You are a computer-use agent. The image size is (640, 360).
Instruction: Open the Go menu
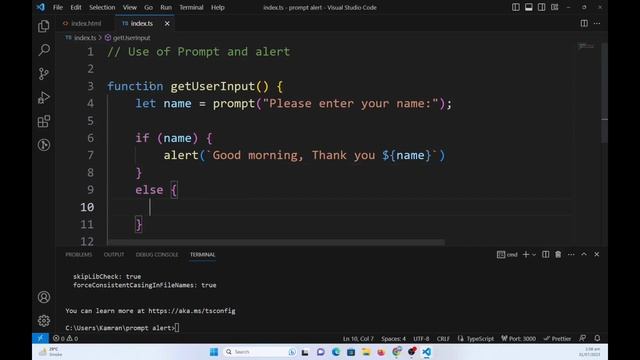tap(149, 7)
